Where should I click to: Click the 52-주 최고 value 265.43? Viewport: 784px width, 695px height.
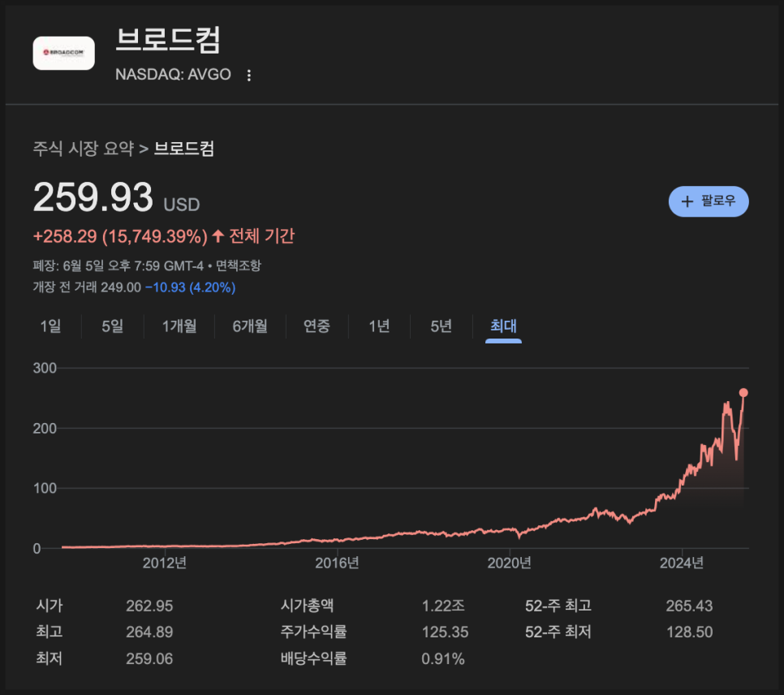(689, 606)
